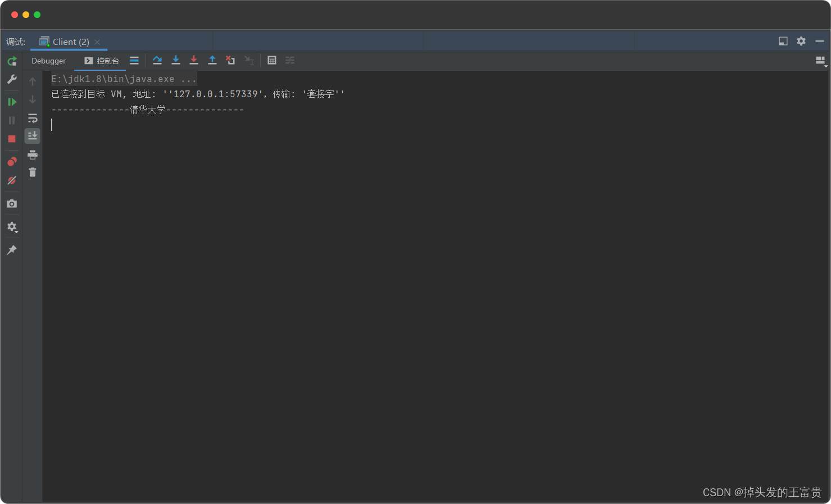The image size is (831, 504).
Task: Open layout settings at toolbar right
Action: (821, 61)
